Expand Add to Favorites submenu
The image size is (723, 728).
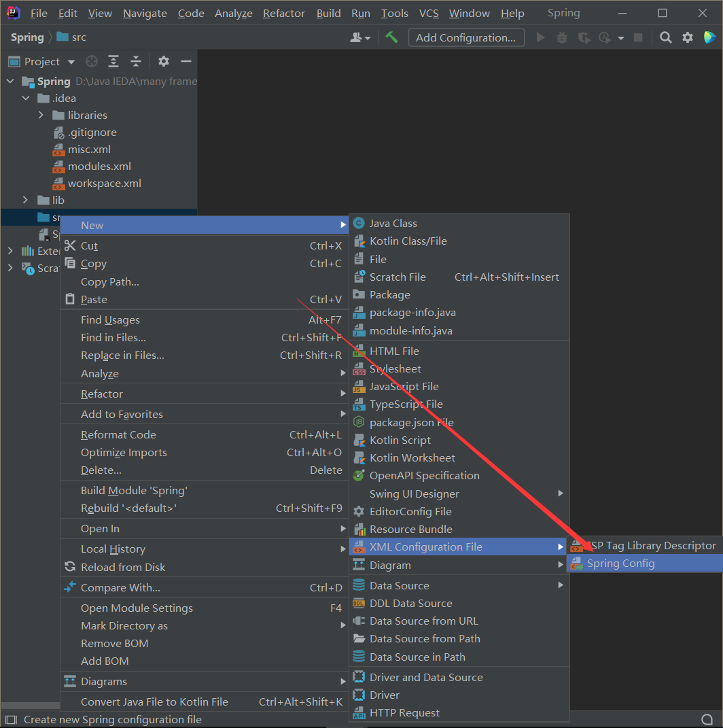pos(205,415)
